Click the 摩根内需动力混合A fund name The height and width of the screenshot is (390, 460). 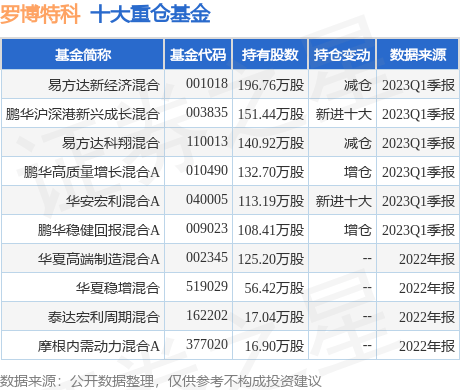(x=99, y=346)
